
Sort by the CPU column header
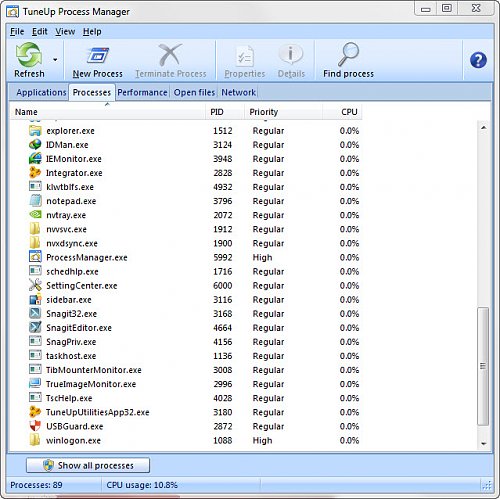342,112
